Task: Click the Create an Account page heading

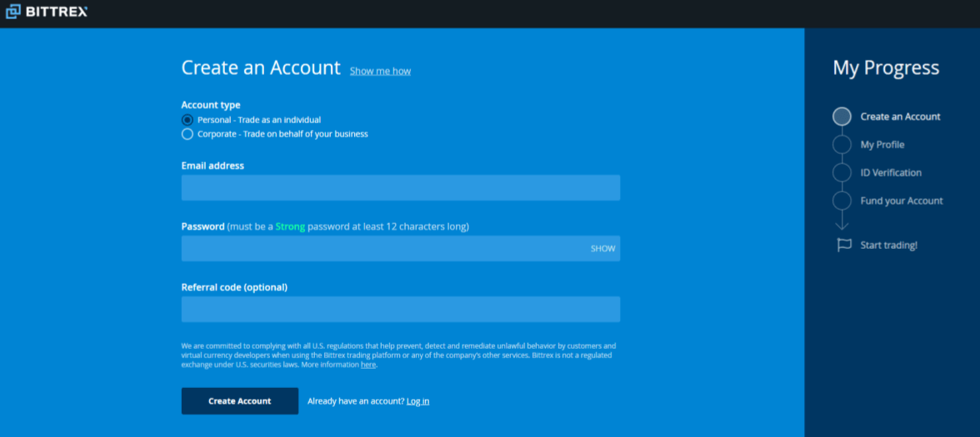Action: point(261,67)
